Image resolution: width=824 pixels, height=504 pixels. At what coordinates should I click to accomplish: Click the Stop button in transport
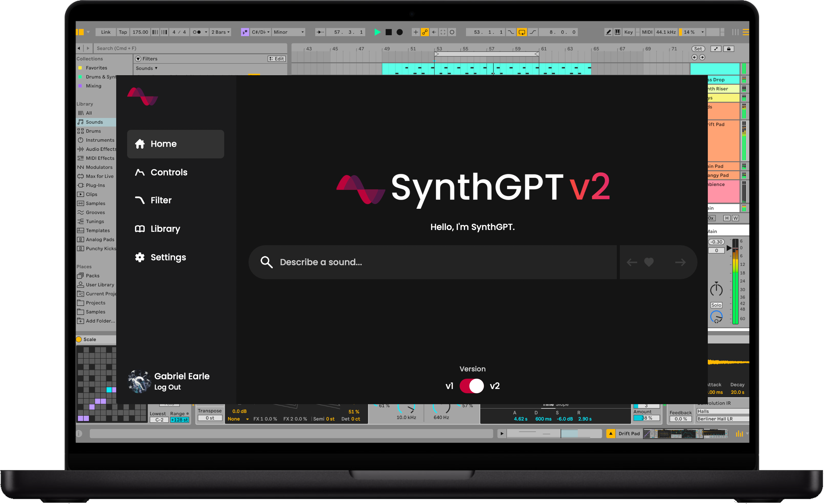pos(389,32)
